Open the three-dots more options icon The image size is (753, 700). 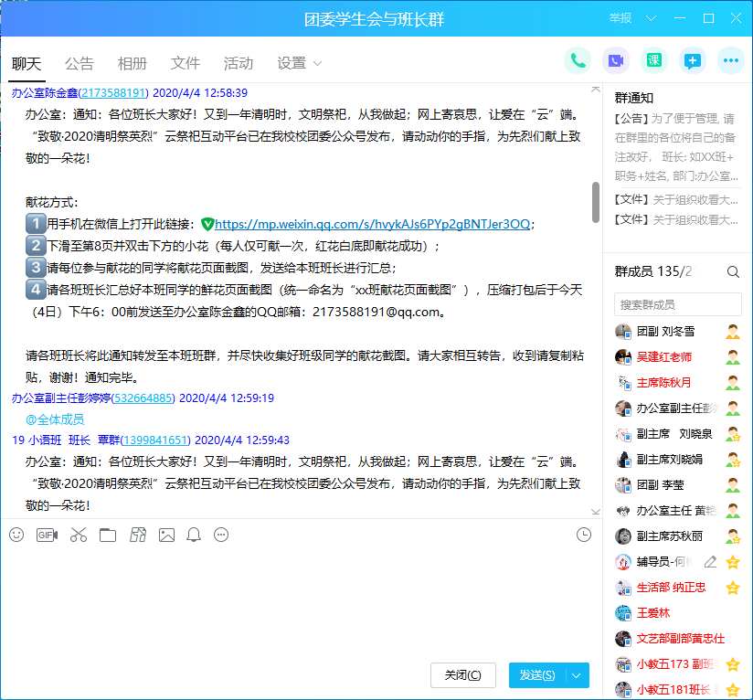coord(731,61)
